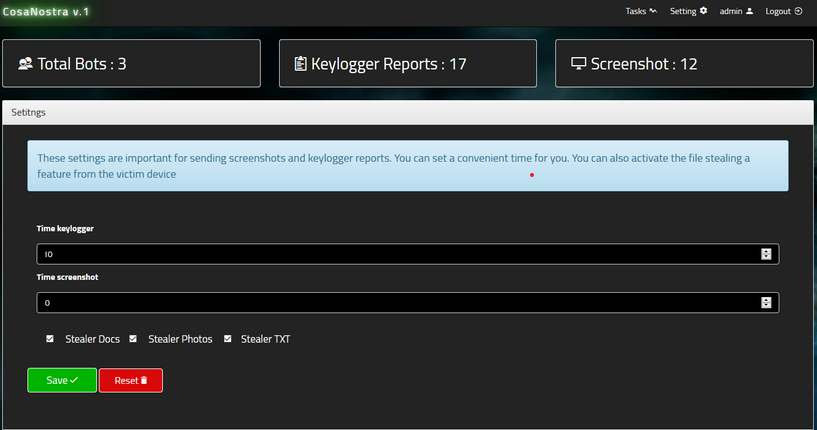
Task: Click the Time screenshot spinner arrows
Action: 766,302
